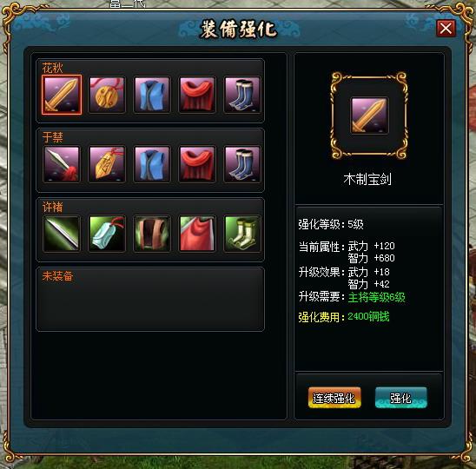476x469 pixels.
Task: Select 于禁's red-tasseled dagger
Action: [62, 164]
